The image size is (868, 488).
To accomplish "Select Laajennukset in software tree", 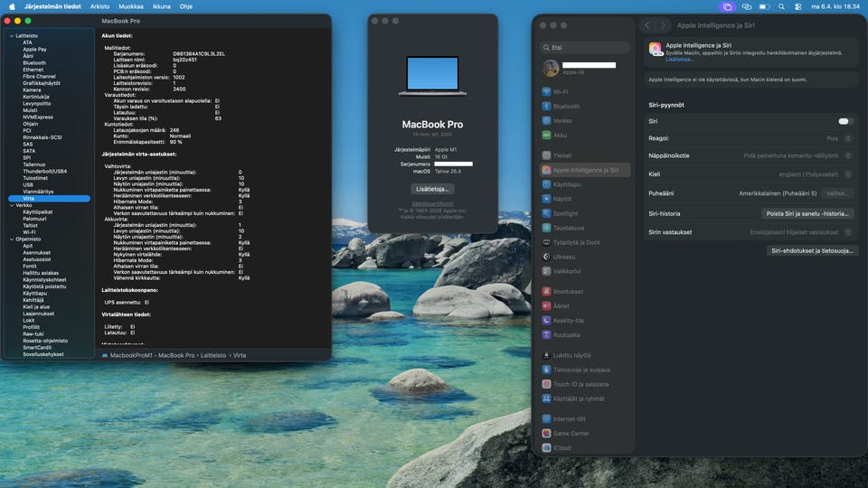I will point(38,314).
